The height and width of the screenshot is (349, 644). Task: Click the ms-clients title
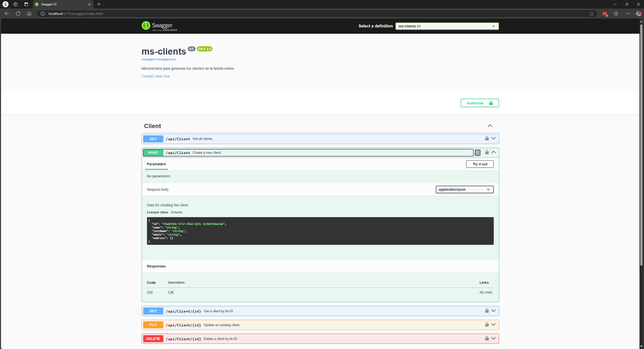tap(164, 51)
